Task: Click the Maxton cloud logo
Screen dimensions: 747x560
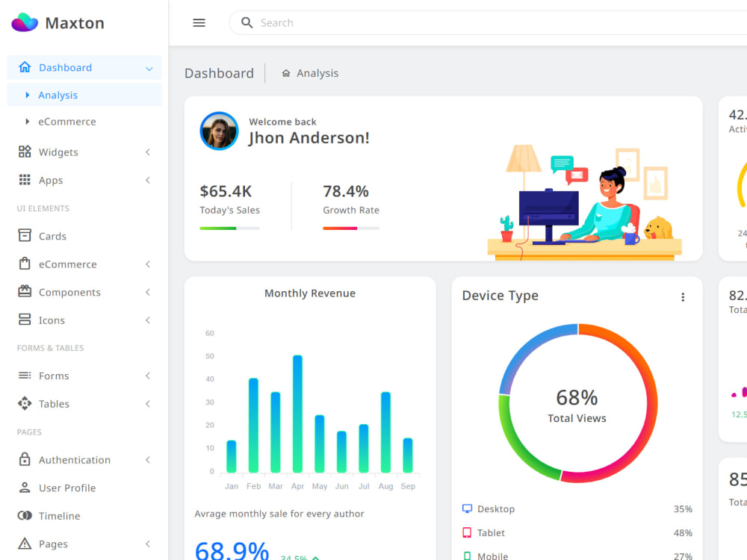Action: (x=25, y=22)
